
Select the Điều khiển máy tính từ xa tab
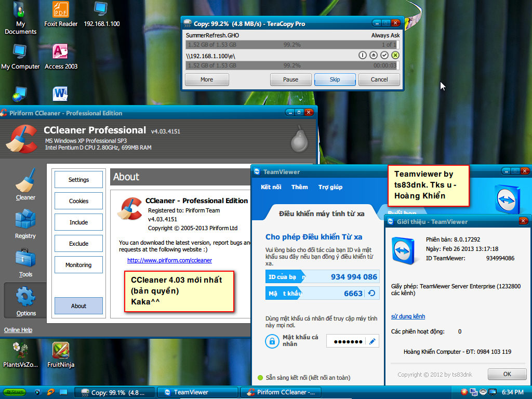coord(321,214)
